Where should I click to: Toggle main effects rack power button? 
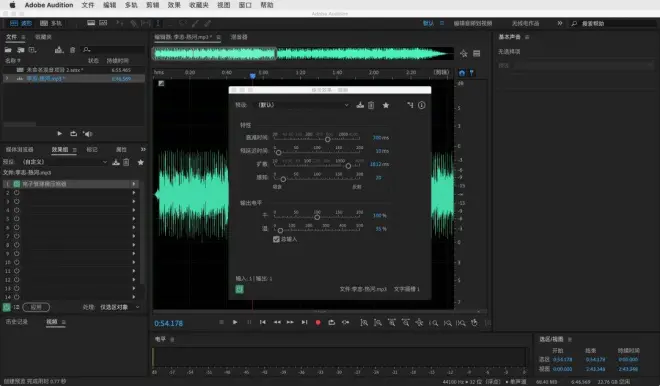(x=7, y=307)
